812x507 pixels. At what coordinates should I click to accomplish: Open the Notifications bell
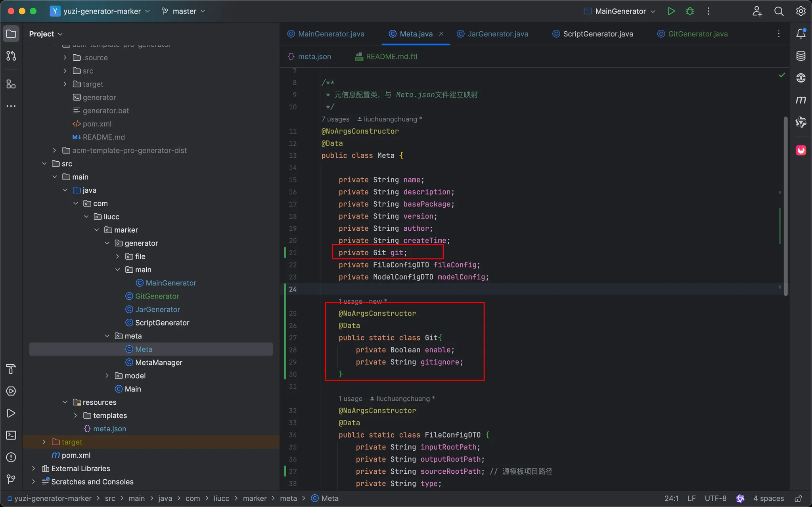click(x=801, y=34)
